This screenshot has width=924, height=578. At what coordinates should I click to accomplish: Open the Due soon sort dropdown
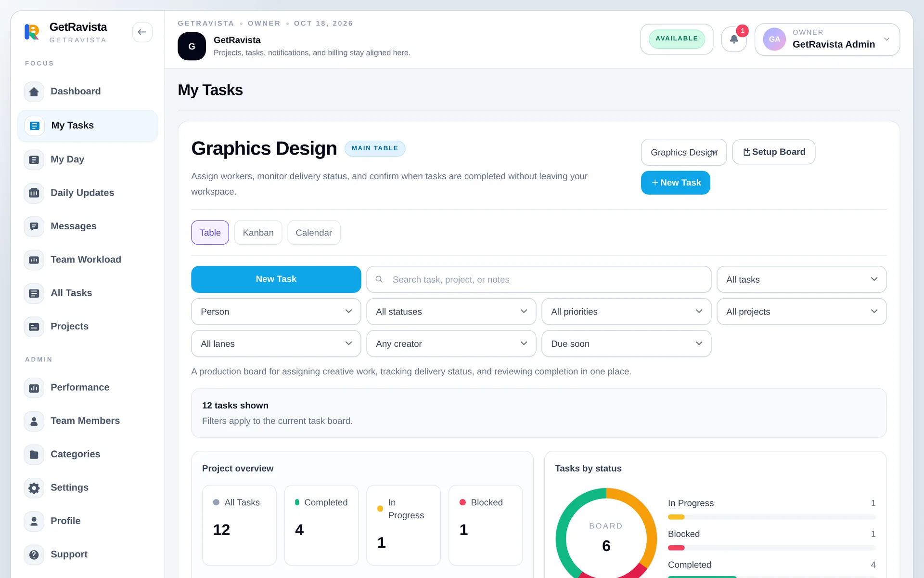click(626, 344)
